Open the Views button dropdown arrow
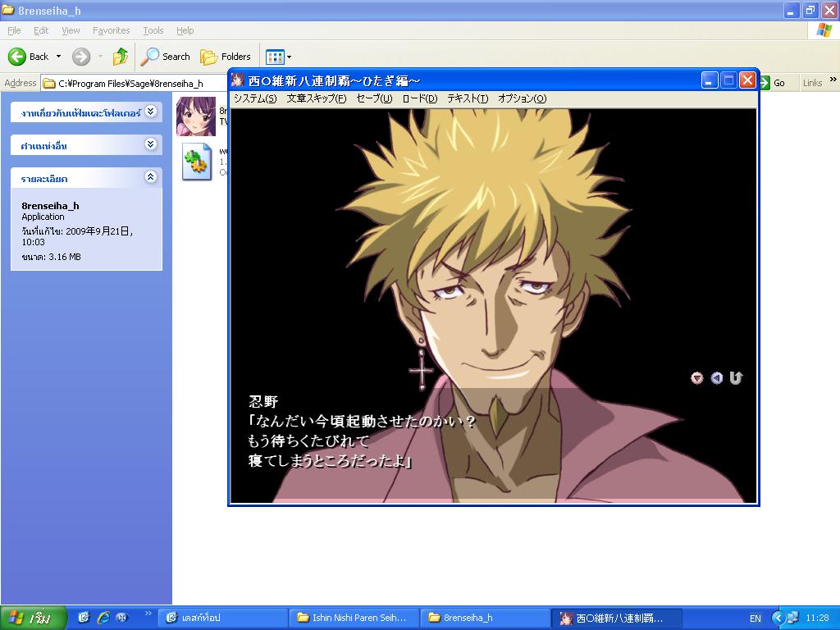Image resolution: width=840 pixels, height=630 pixels. click(290, 57)
